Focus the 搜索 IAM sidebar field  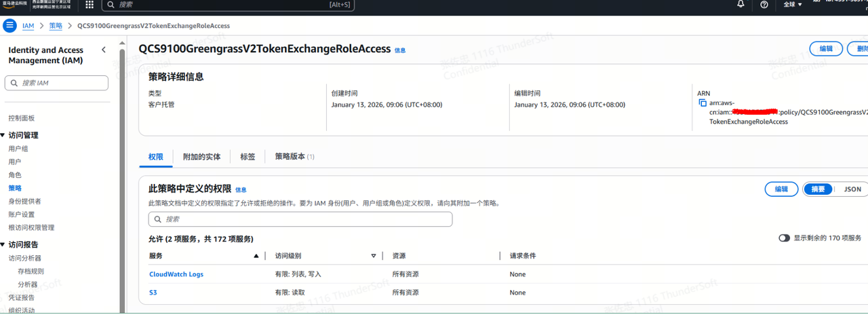point(56,83)
